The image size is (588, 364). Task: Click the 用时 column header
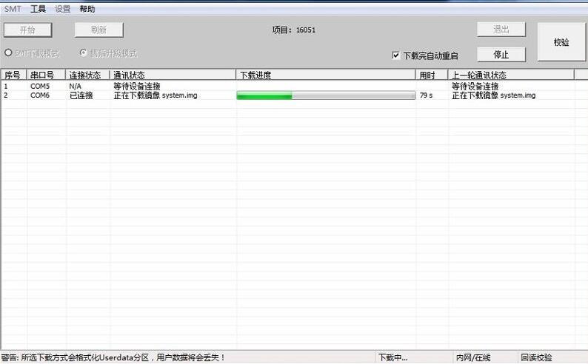[x=432, y=75]
